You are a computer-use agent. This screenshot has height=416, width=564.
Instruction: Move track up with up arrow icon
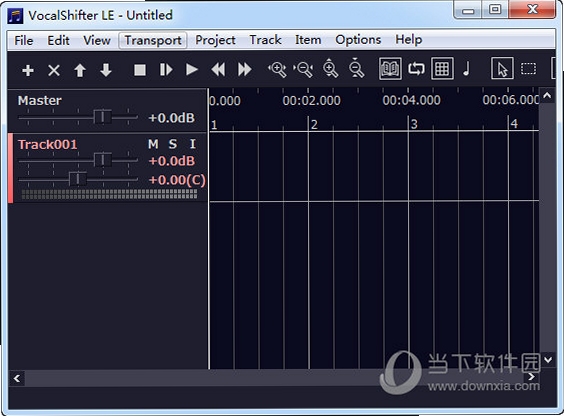coord(80,70)
